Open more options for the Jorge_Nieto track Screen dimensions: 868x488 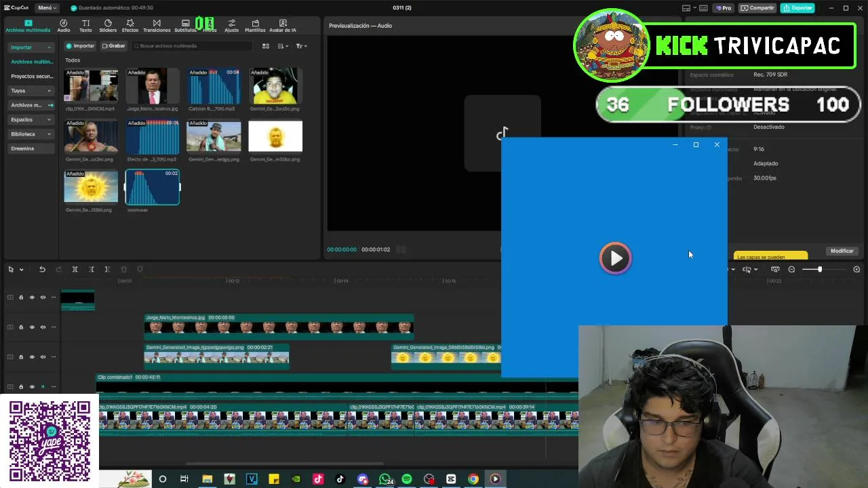54,327
